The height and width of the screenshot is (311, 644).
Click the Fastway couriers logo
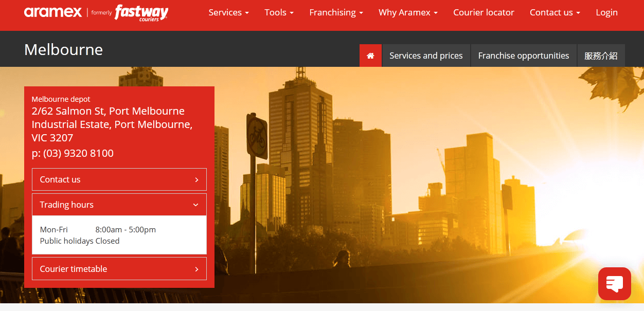141,12
